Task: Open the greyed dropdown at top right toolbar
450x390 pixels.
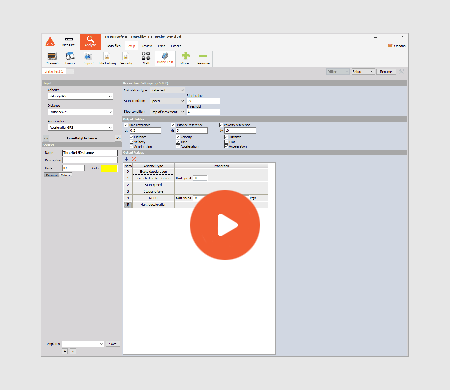Action: click(x=338, y=72)
